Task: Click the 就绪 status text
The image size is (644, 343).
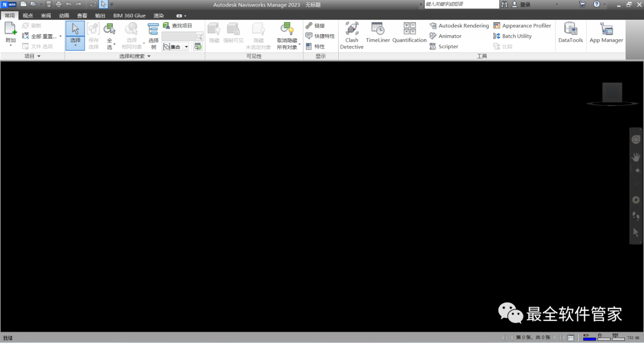Action: point(8,338)
